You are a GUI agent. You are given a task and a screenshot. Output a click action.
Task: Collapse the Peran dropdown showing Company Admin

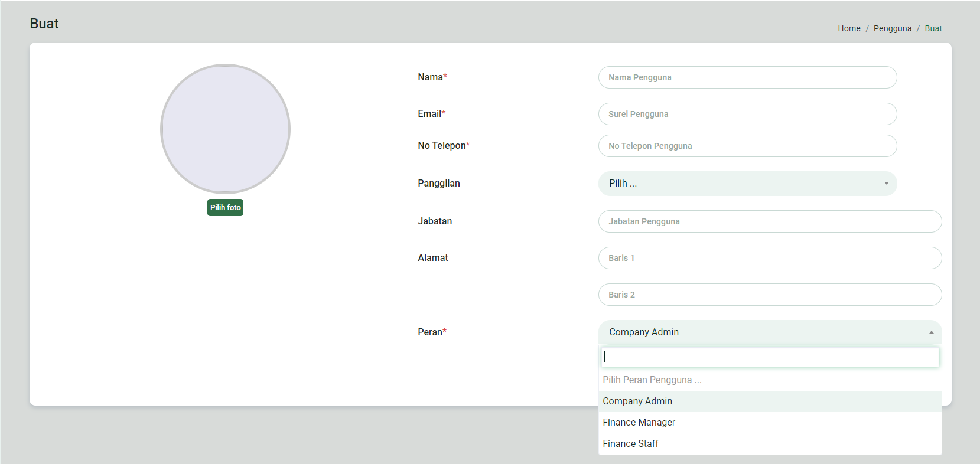[770, 332]
